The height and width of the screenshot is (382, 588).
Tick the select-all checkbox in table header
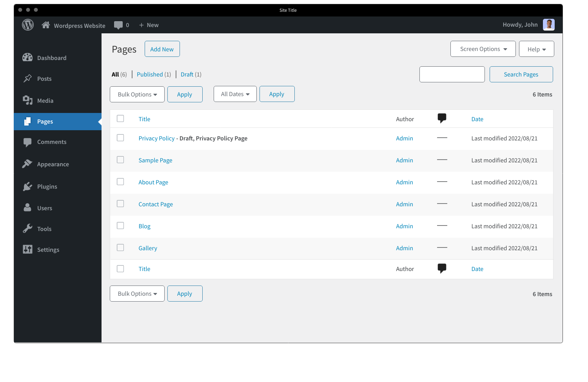click(x=120, y=118)
